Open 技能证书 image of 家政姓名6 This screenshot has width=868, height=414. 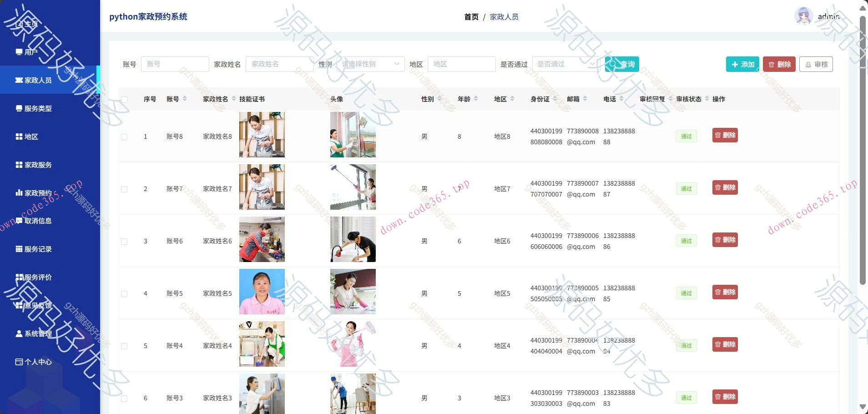click(262, 239)
